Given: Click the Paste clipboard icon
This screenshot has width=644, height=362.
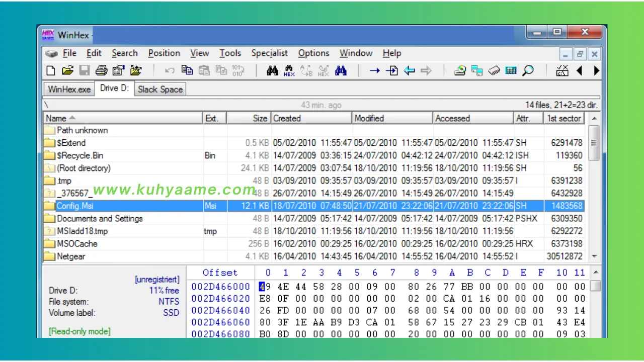Looking at the screenshot, I should pos(204,71).
